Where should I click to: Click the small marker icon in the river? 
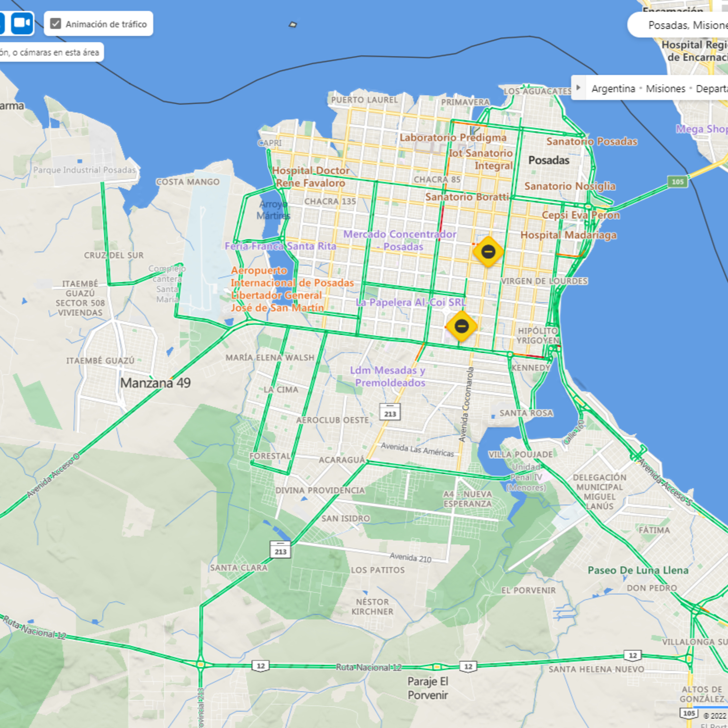click(x=293, y=25)
